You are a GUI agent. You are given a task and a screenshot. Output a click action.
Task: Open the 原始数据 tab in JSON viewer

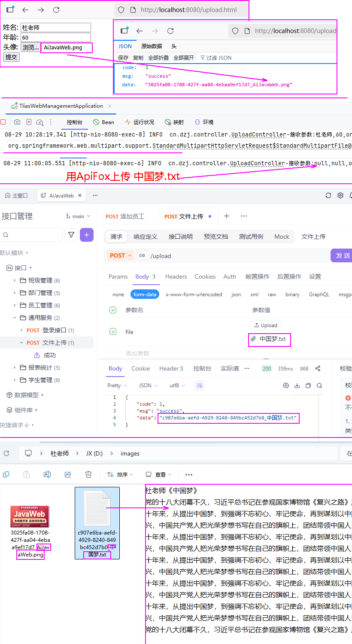pos(152,46)
